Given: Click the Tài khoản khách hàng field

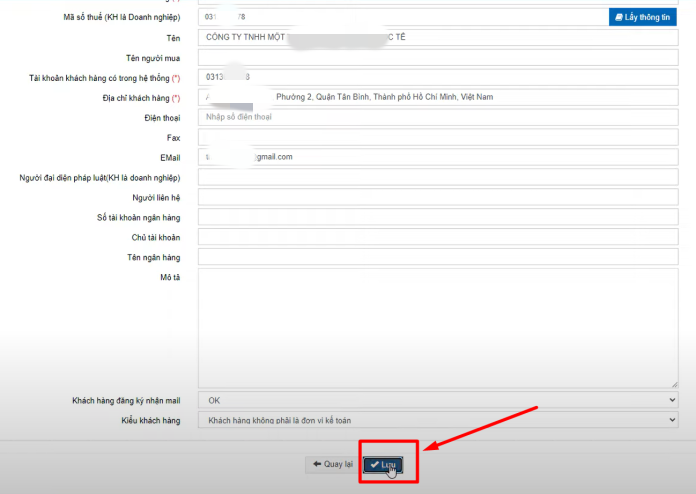Looking at the screenshot, I should (x=438, y=77).
